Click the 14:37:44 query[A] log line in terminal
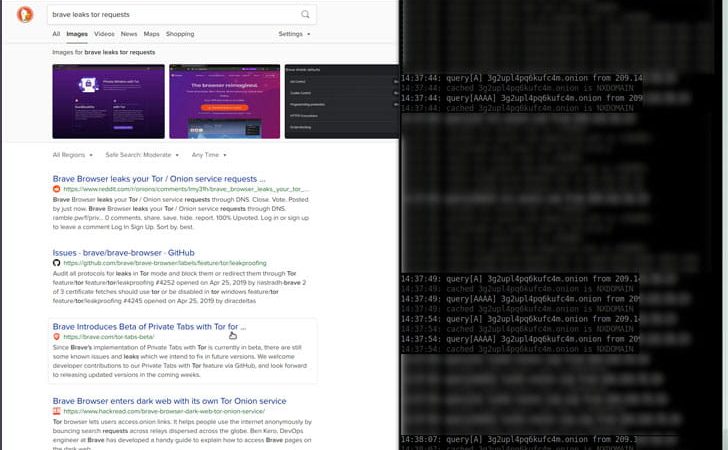Screen dimensions: 728x450 tap(522, 78)
